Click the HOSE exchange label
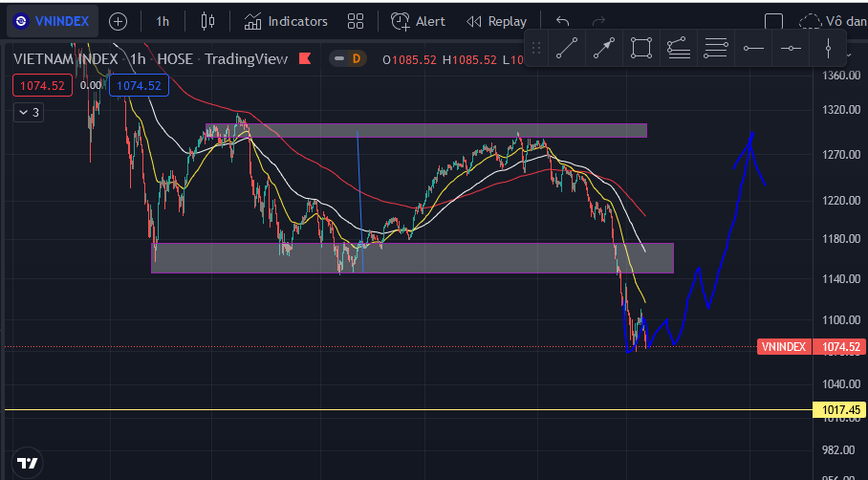868x480 pixels. tap(174, 59)
